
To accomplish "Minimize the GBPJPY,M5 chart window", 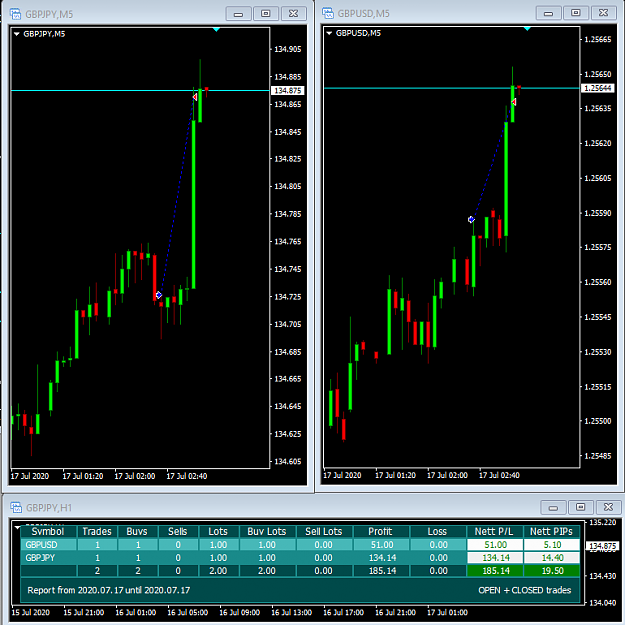I will (238, 14).
